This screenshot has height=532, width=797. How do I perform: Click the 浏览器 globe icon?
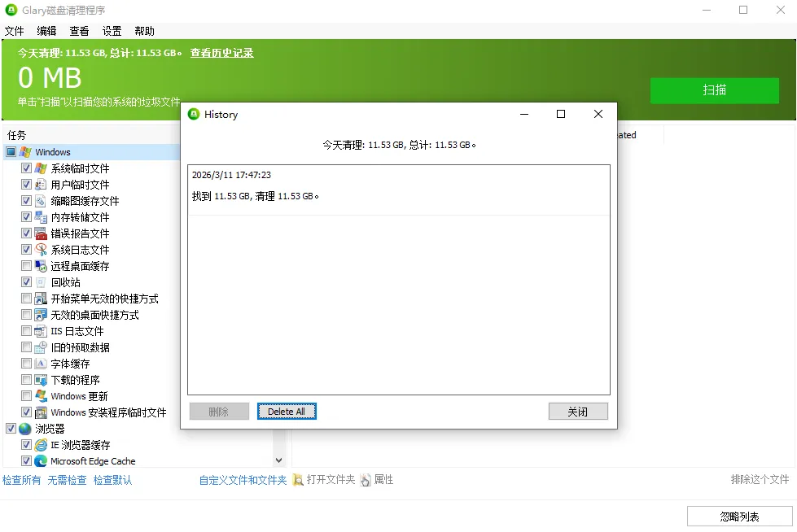[x=25, y=429]
